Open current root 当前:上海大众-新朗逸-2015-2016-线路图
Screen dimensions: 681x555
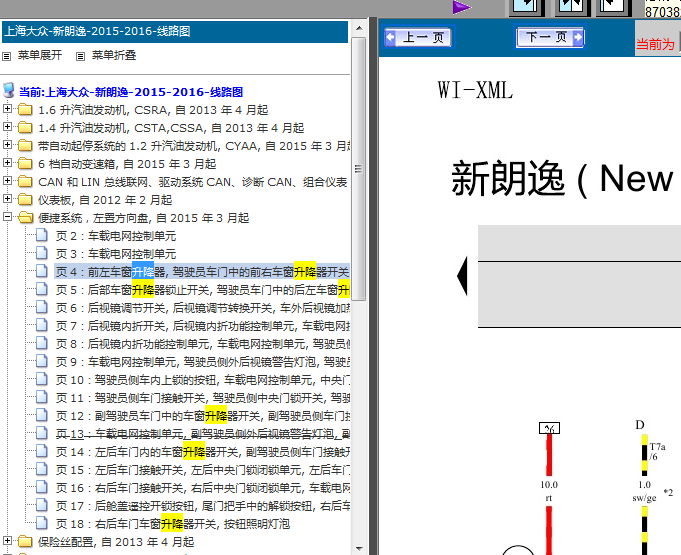(131, 92)
